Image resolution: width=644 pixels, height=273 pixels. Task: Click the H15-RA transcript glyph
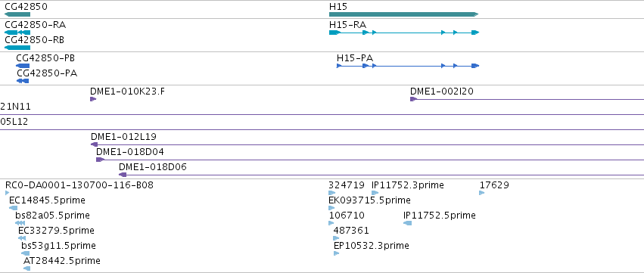[404, 33]
